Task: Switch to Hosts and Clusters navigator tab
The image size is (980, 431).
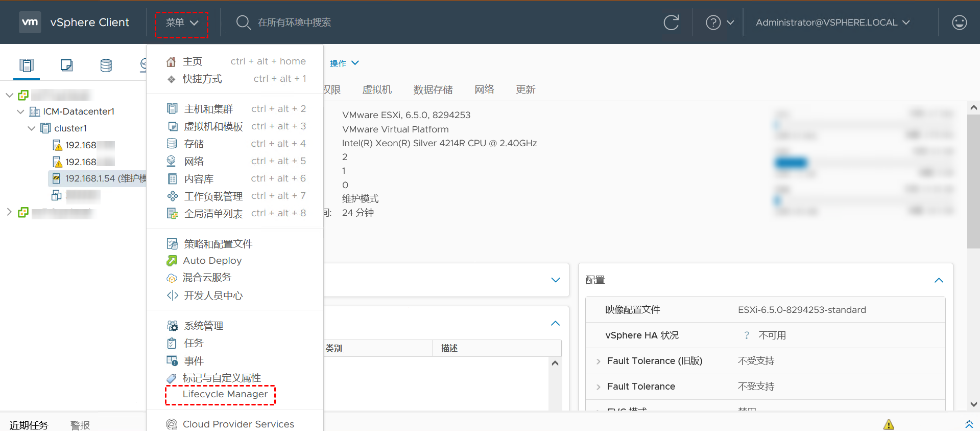Action: [27, 65]
